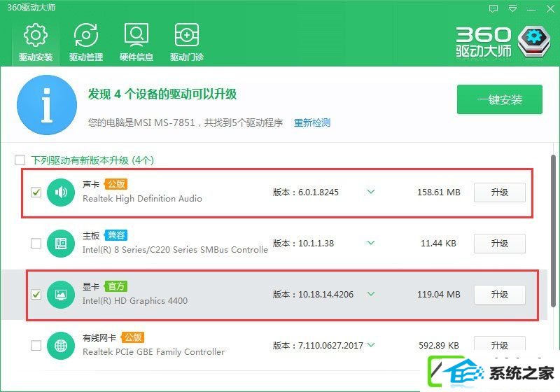Toggle the select-all 下列驱动有新版本升级 checkbox

coord(20,160)
